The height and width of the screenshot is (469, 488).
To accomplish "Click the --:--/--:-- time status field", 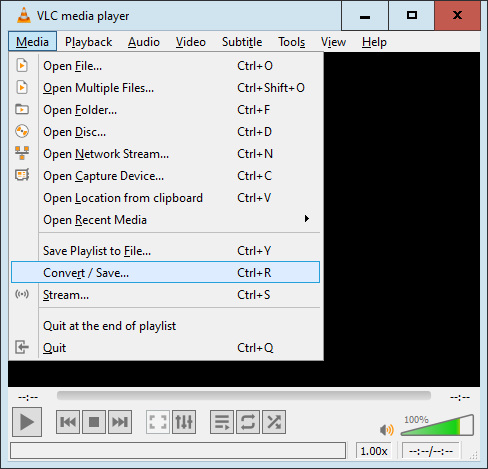I will [x=431, y=451].
